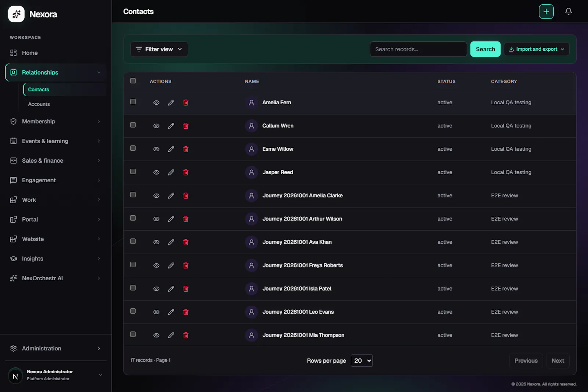Check Journey 20261001 Ava Khan row checkbox
588x392 pixels.
pos(133,241)
